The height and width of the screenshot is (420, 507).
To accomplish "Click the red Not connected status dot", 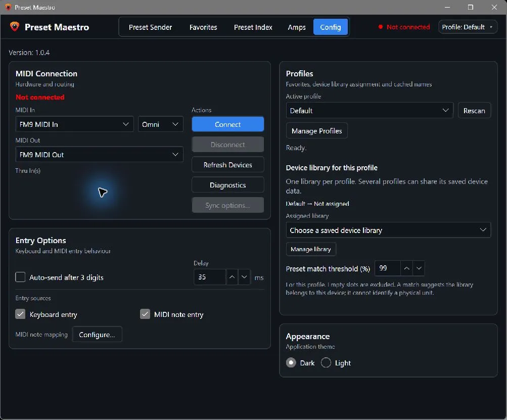I will pyautogui.click(x=381, y=27).
